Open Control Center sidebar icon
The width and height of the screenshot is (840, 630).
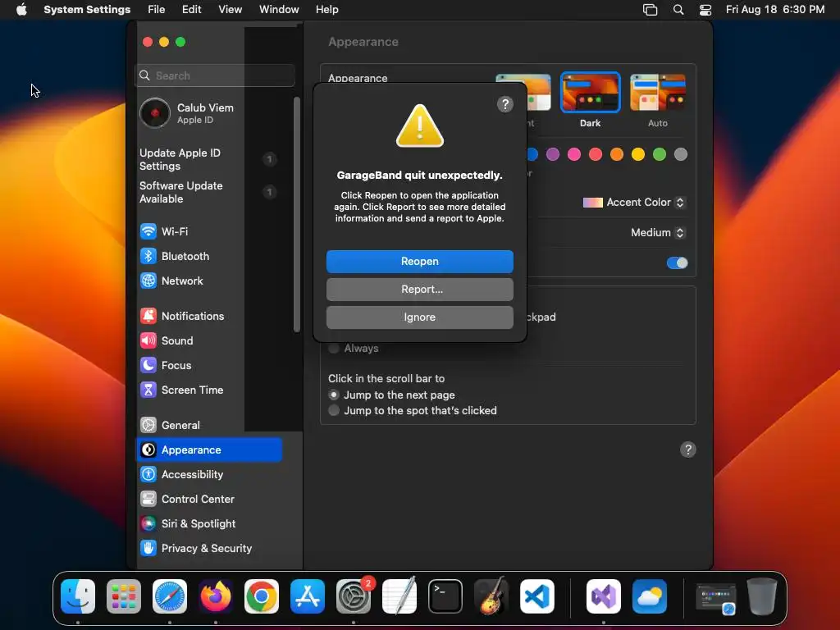pyautogui.click(x=148, y=500)
